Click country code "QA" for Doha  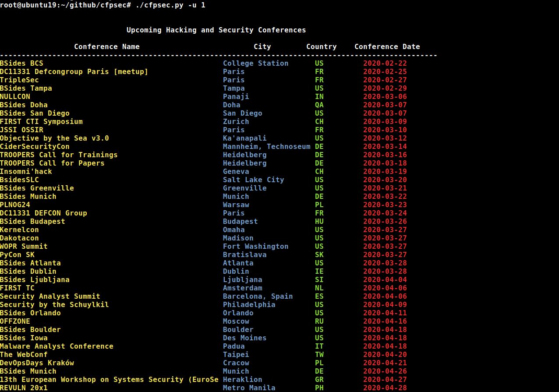pos(319,105)
